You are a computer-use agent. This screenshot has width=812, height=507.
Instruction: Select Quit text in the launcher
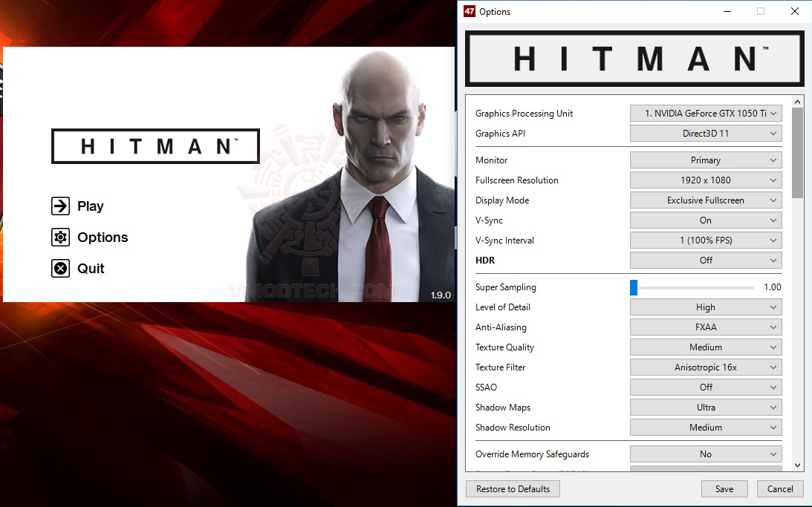pos(91,269)
